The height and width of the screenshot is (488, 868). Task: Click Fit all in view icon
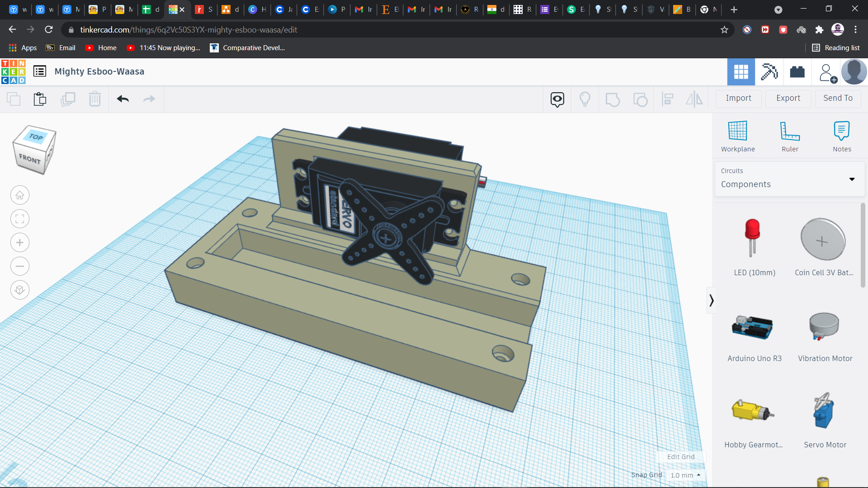click(x=20, y=219)
